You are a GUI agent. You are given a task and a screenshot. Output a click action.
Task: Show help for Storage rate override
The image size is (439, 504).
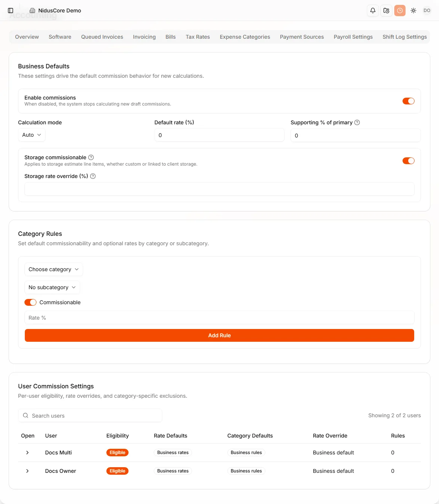(93, 176)
